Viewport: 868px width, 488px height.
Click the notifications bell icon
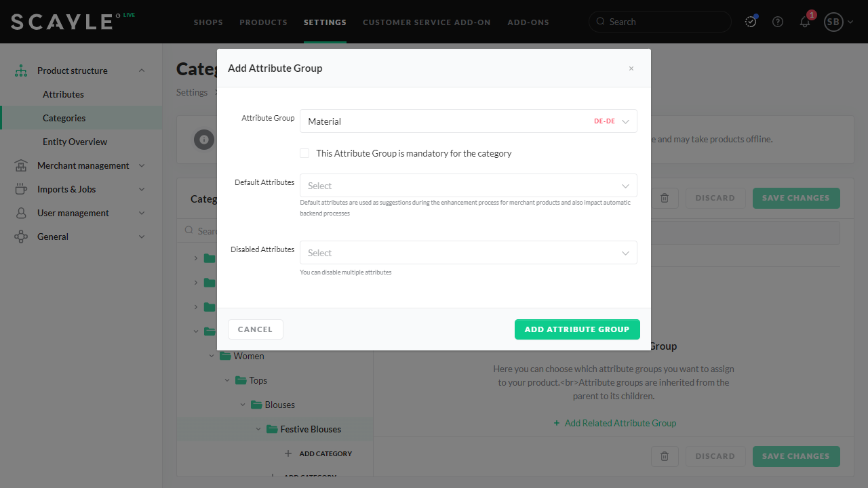point(805,22)
